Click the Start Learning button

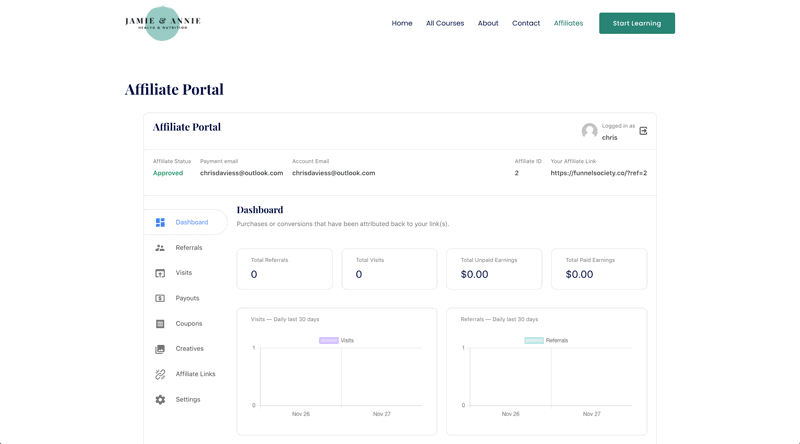coord(637,23)
